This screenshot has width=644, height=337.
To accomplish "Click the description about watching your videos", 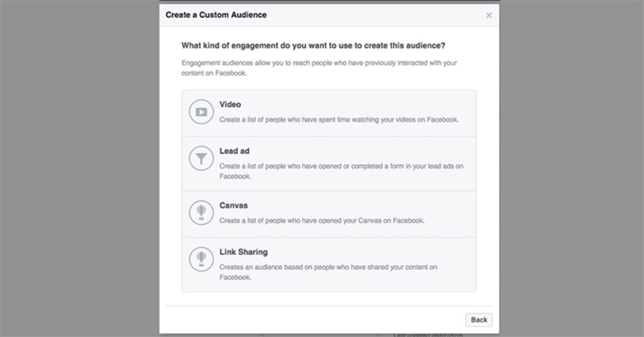I will (x=339, y=119).
